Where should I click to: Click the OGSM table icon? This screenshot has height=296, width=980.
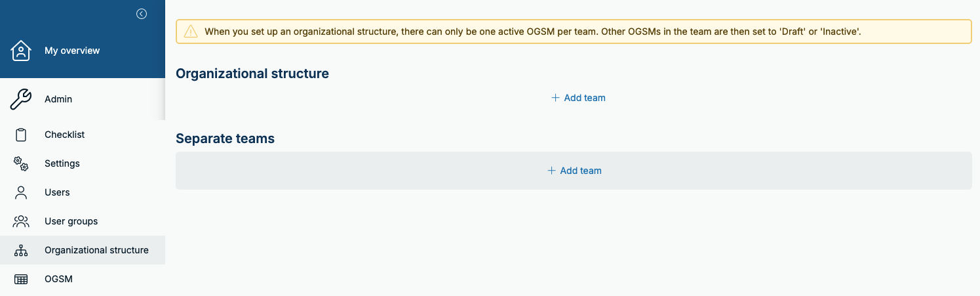coord(21,279)
